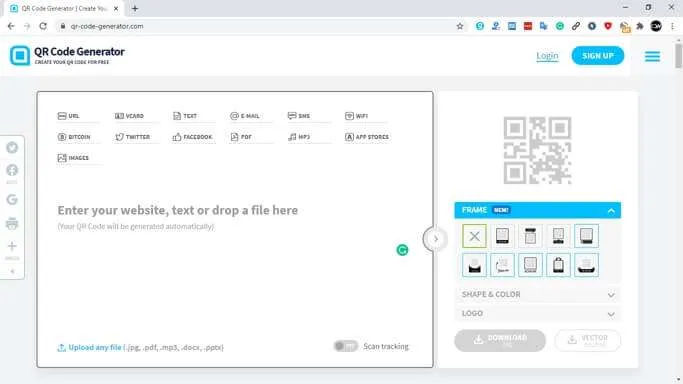Viewport: 683px width, 384px height.
Task: Pick the fifth frame style in top row
Action: (x=586, y=236)
